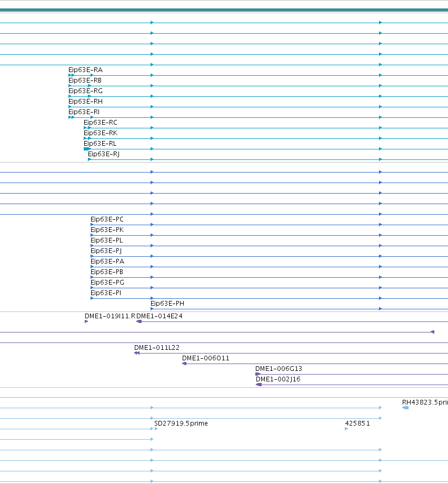Click the DME1-006O11 arrow glyph

point(184,364)
